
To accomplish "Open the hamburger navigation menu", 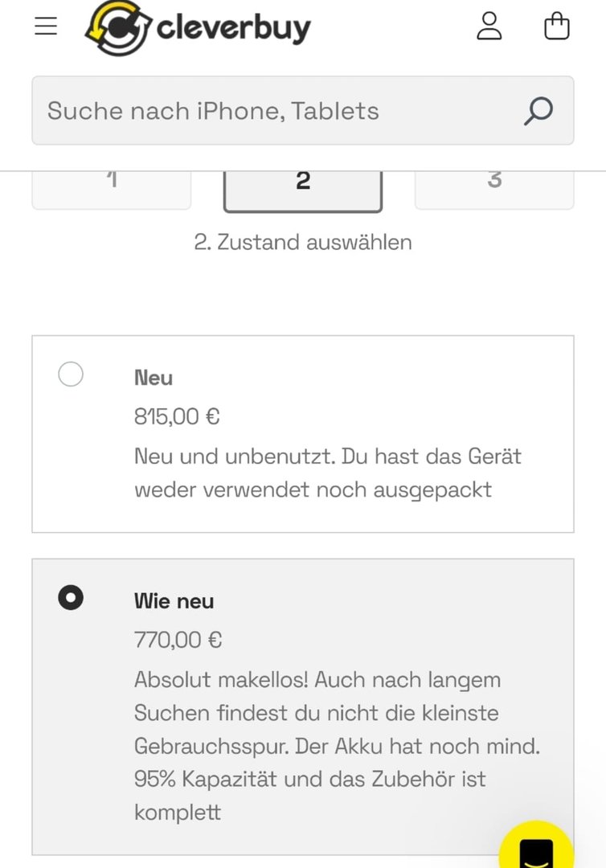I will click(46, 27).
